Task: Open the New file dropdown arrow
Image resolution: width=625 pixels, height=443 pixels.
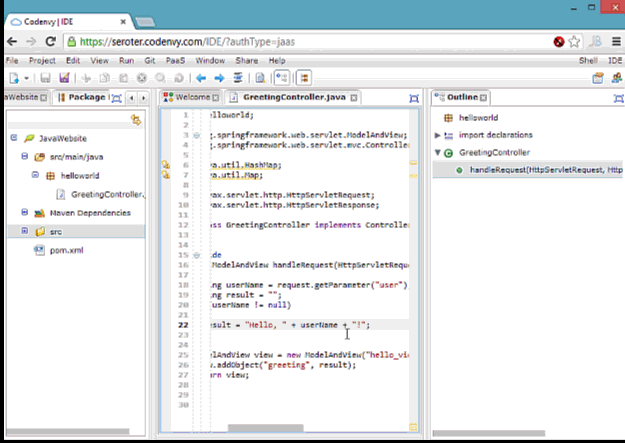Action: coord(26,78)
